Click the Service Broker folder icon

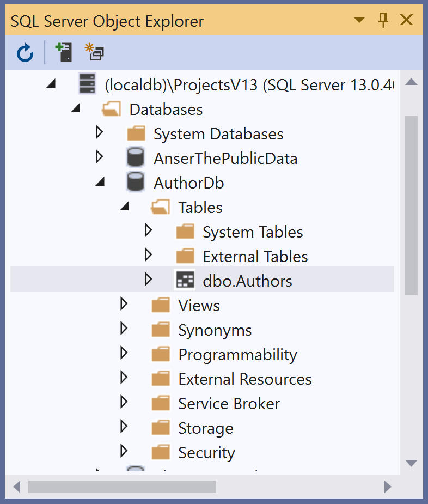(x=161, y=403)
